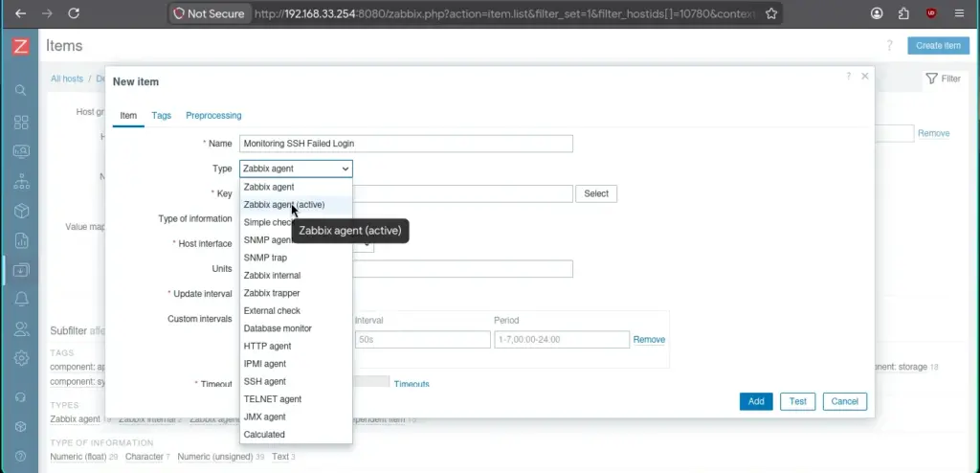Open Support headset icon in sidebar
The height and width of the screenshot is (473, 980).
coord(21,397)
